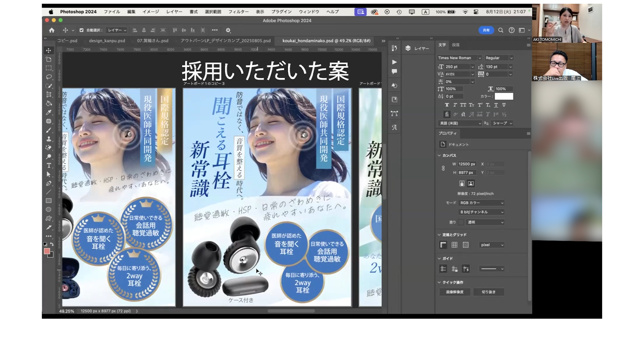Toggle the 自動選択 auto-select checkbox
644x362 pixels.
tap(82, 30)
